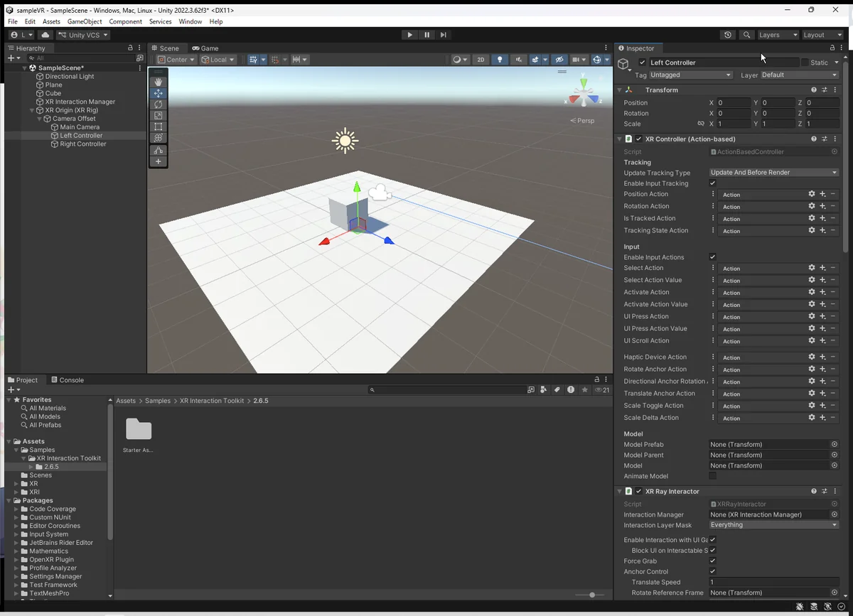
Task: Enable the Animate Model checkbox
Action: pyautogui.click(x=713, y=476)
